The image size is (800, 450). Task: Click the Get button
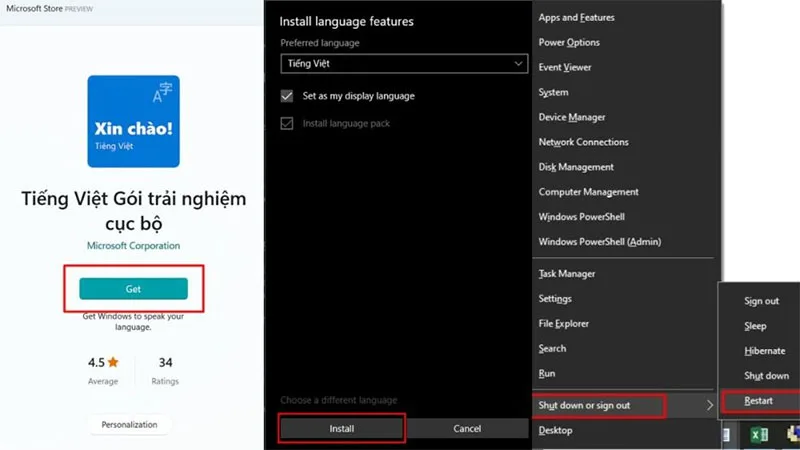133,289
